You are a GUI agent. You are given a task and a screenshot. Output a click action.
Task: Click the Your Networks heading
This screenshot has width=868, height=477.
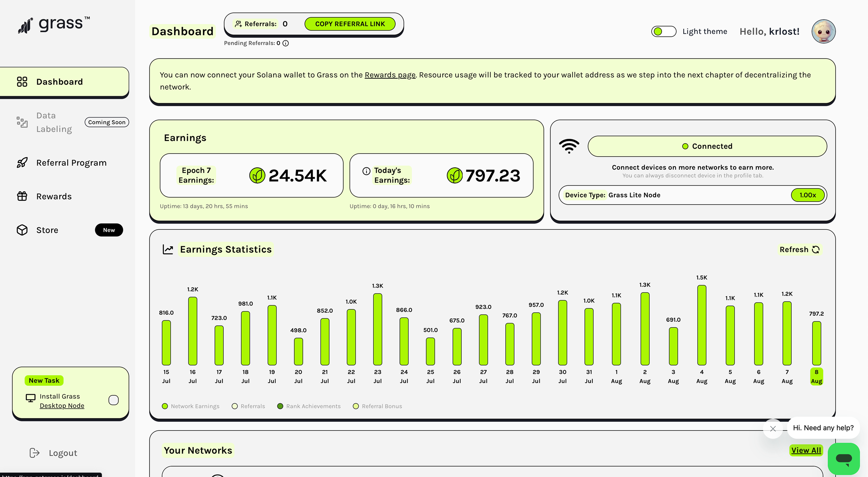[198, 450]
